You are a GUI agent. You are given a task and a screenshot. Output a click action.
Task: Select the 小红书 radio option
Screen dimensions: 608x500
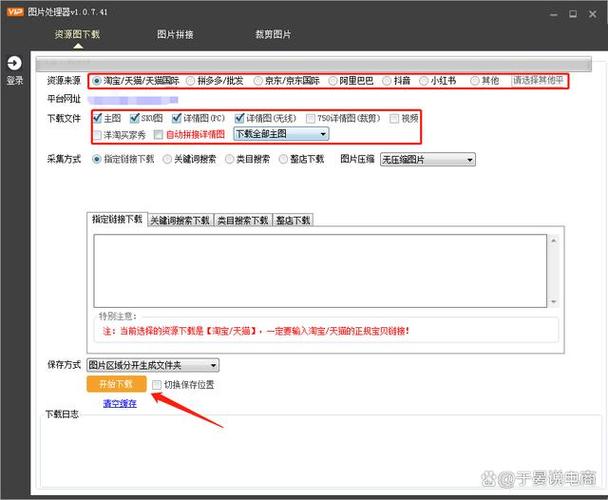click(424, 81)
